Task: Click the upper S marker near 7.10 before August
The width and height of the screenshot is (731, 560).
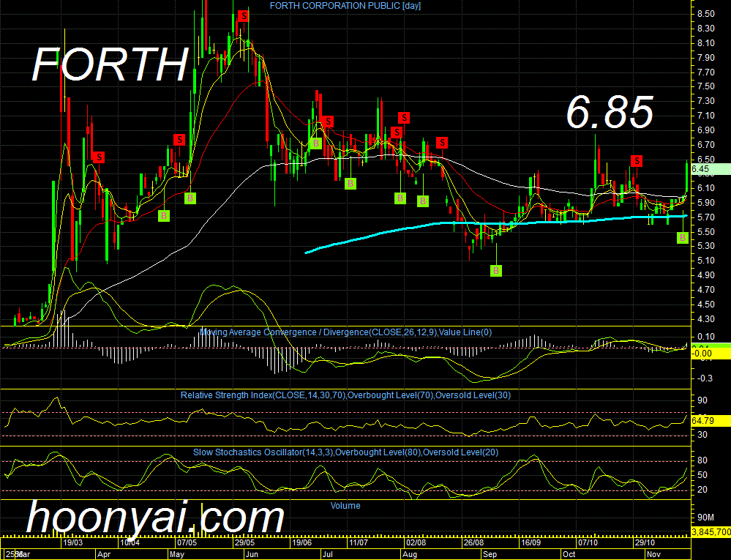Action: (x=404, y=118)
